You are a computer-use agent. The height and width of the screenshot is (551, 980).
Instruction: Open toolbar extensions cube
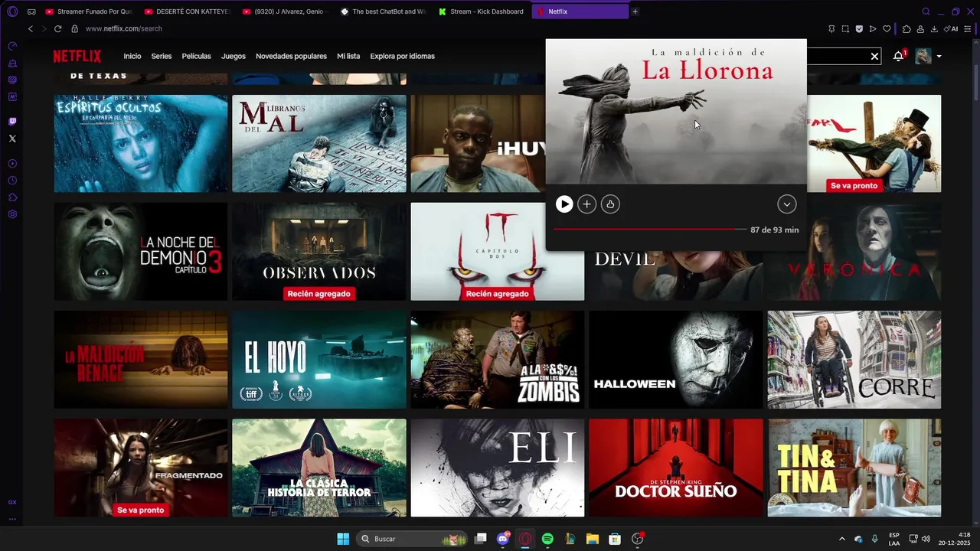(x=906, y=28)
